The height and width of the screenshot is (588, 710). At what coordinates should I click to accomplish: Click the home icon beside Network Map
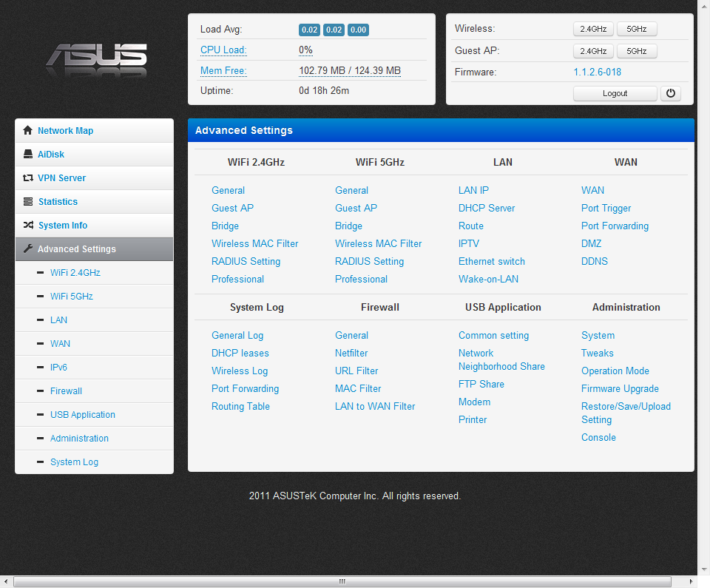click(x=28, y=131)
